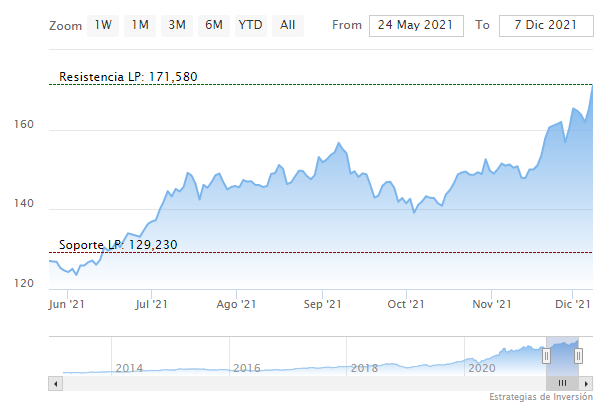The width and height of the screenshot is (608, 412).
Task: Choose the 6M zoom period
Action: click(213, 25)
